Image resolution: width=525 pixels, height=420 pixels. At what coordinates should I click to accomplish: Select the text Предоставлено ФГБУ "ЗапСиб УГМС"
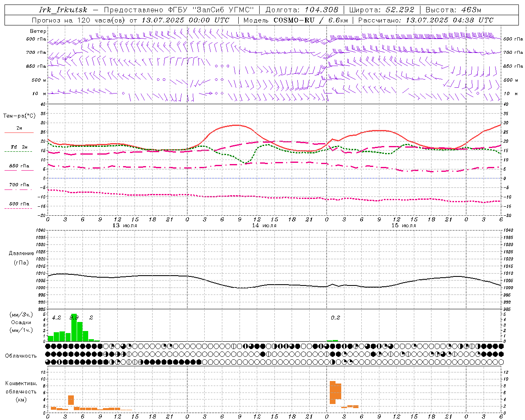[x=179, y=10]
